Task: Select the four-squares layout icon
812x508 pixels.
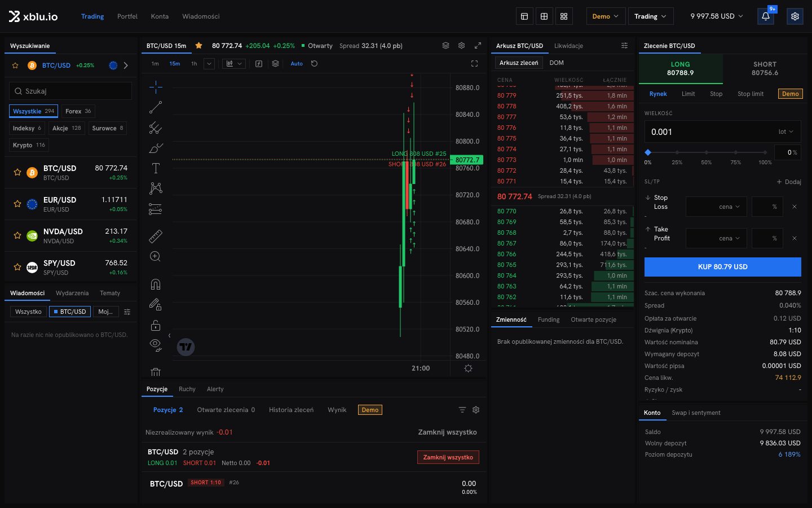Action: point(564,16)
